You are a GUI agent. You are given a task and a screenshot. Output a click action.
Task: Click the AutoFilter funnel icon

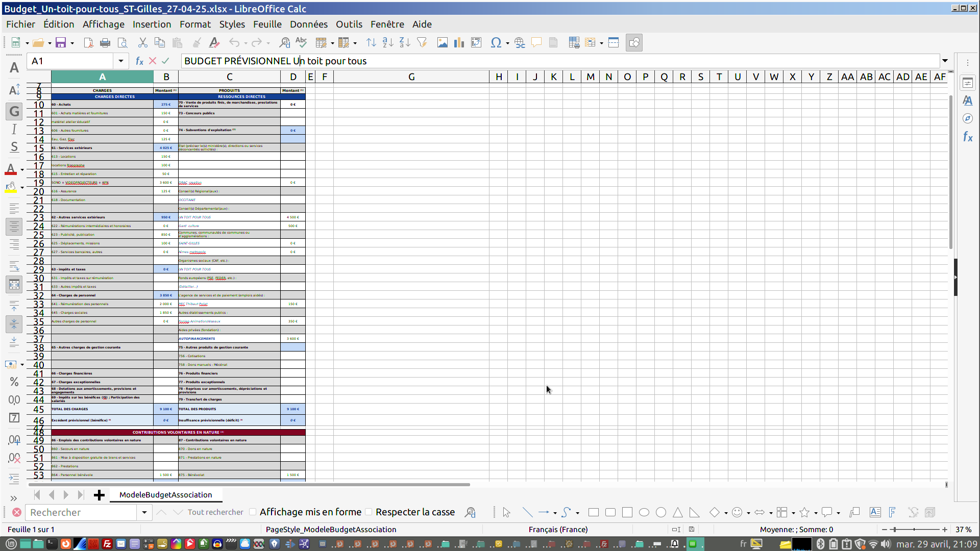tap(422, 43)
